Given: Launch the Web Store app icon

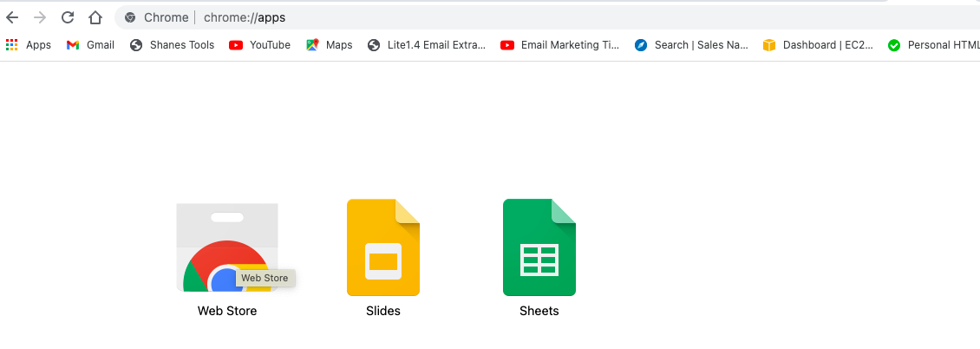Looking at the screenshot, I should point(227,247).
